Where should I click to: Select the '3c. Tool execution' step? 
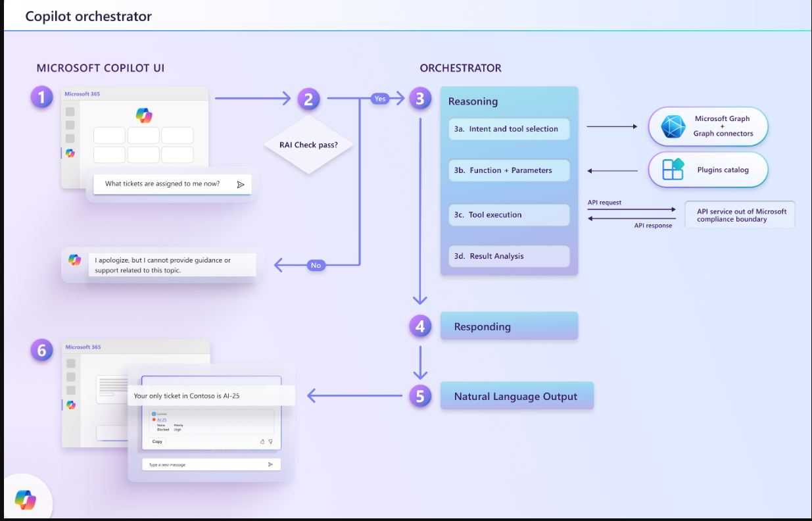(509, 215)
